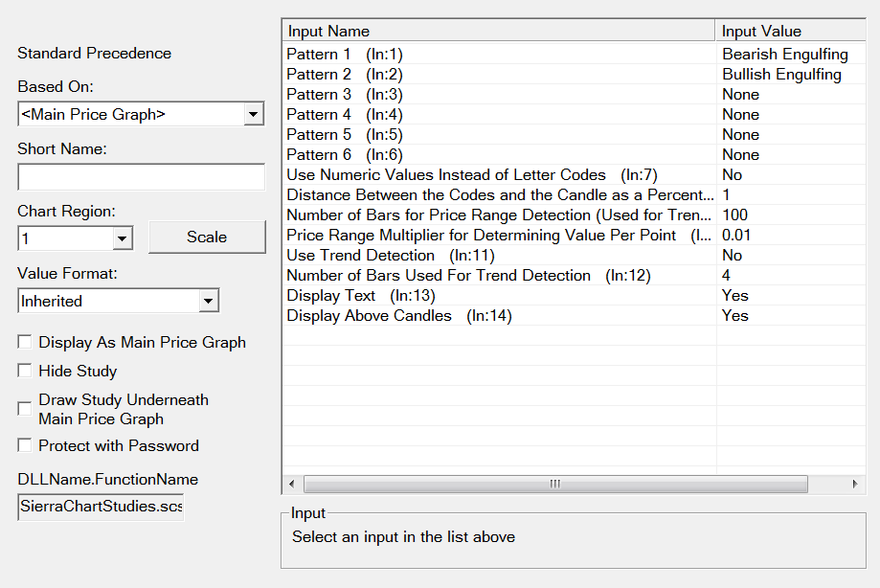Select the Use Trend Detection row
The height and width of the screenshot is (588, 880).
pyautogui.click(x=498, y=256)
